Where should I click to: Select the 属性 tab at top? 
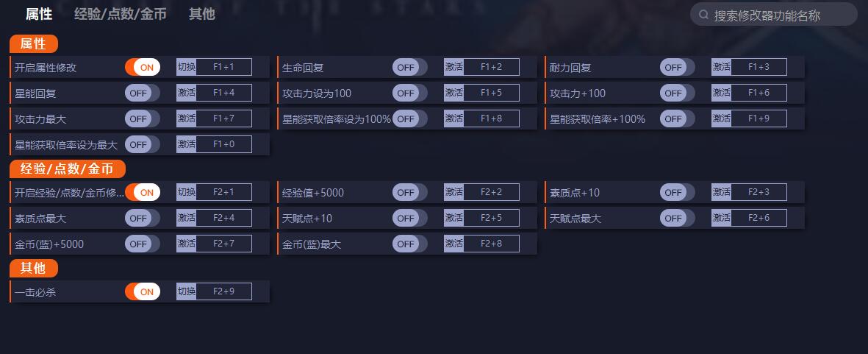(39, 14)
